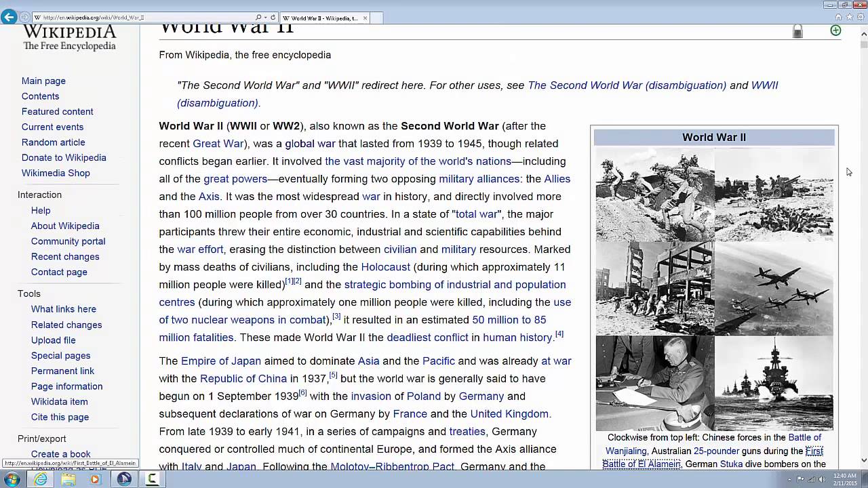868x488 pixels.
Task: Open the address bar autocomplete dropdown arrow
Action: (x=266, y=18)
